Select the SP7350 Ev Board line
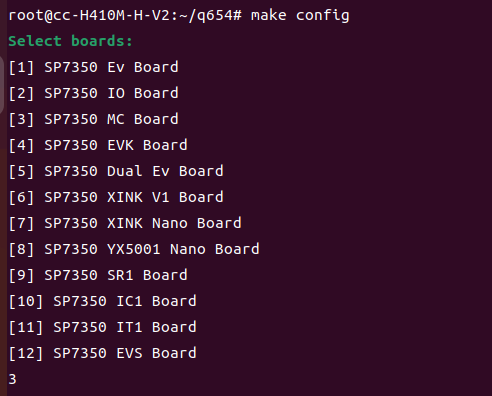This screenshot has width=492, height=396. pos(94,67)
